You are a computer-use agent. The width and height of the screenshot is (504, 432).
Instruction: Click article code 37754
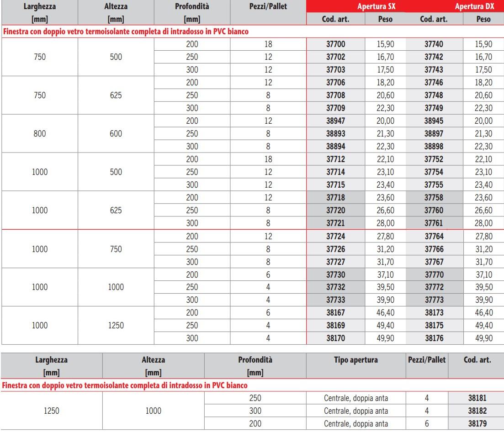tap(434, 172)
